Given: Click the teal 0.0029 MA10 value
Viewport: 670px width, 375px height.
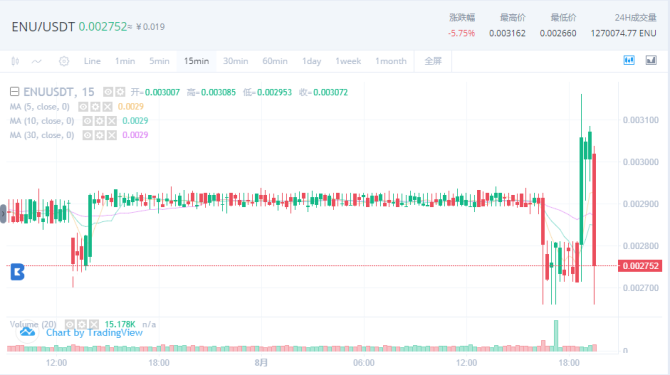Looking at the screenshot, I should click(x=135, y=121).
